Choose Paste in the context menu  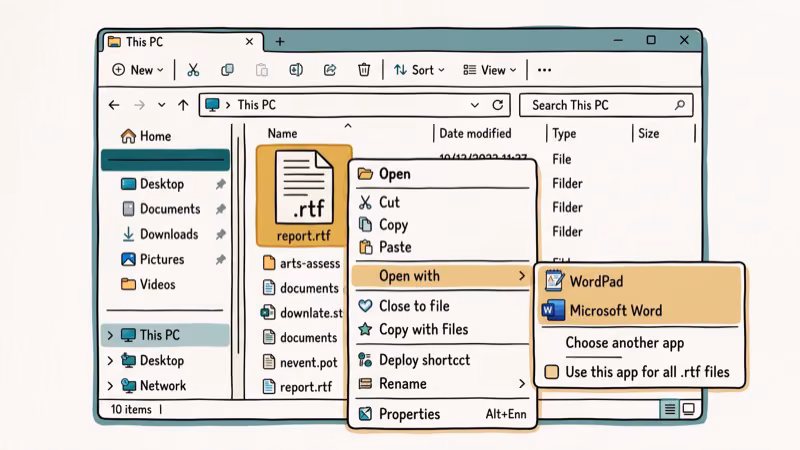[442, 247]
